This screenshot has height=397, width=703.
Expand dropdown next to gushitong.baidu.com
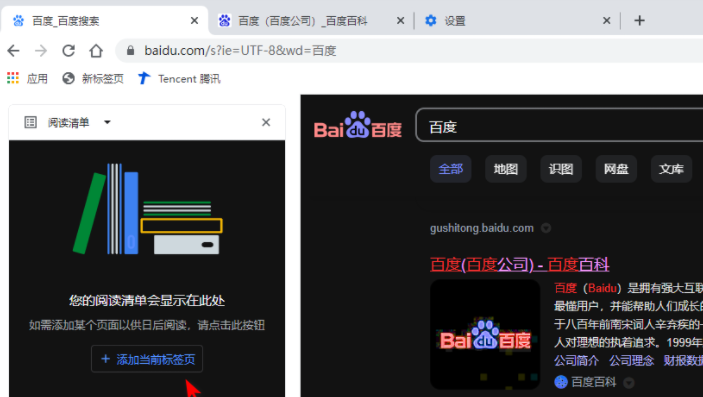pos(546,228)
